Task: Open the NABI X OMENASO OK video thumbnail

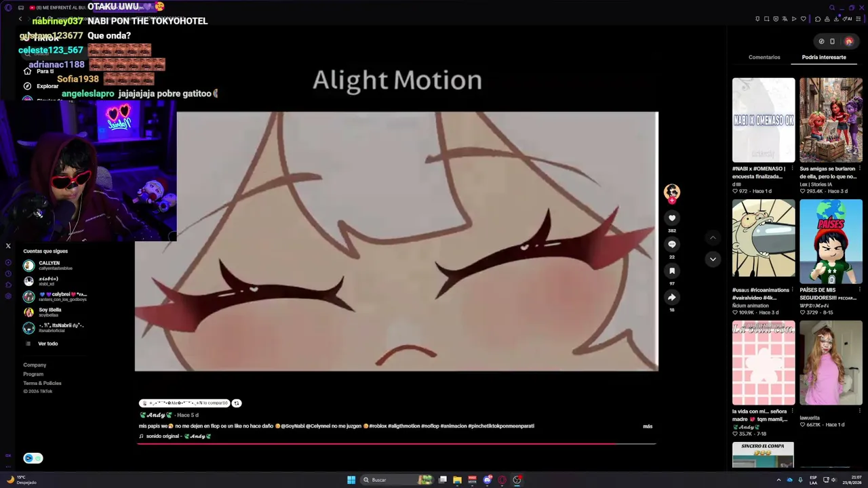Action: pyautogui.click(x=764, y=120)
